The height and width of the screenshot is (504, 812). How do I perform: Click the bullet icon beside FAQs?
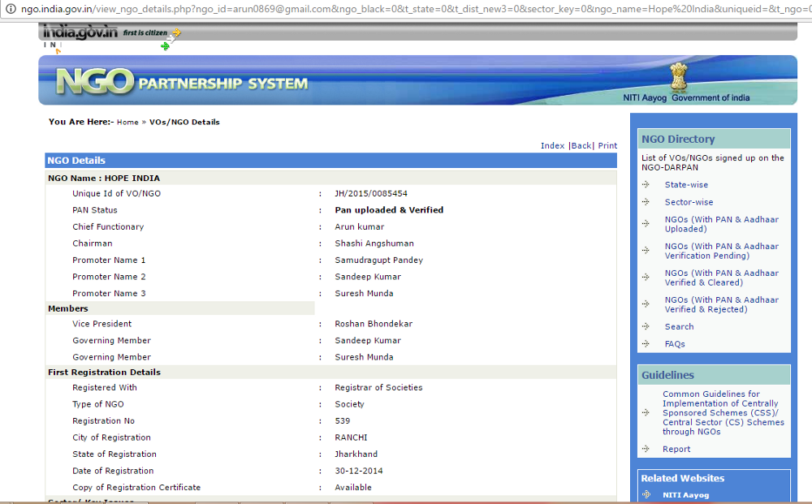646,344
